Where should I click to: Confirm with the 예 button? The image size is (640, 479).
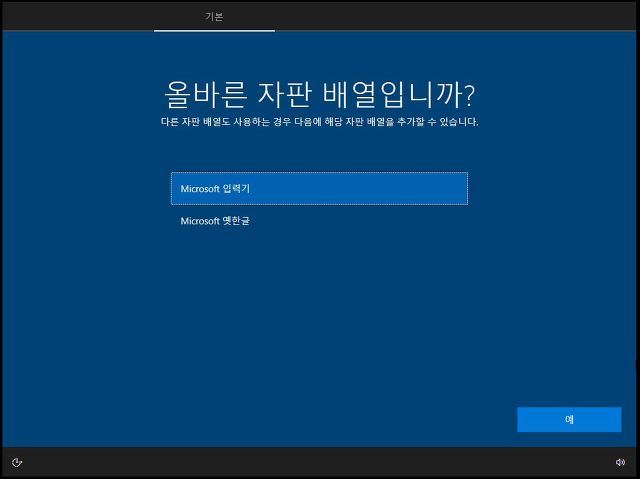(569, 419)
